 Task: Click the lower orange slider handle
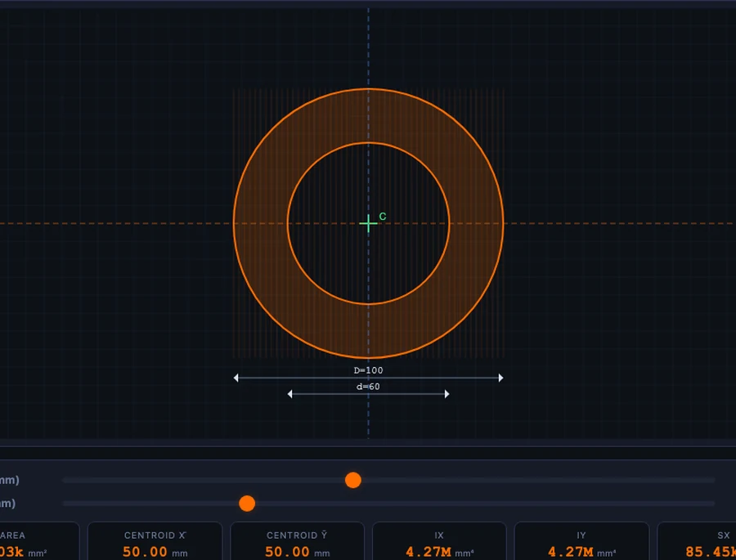(x=247, y=504)
